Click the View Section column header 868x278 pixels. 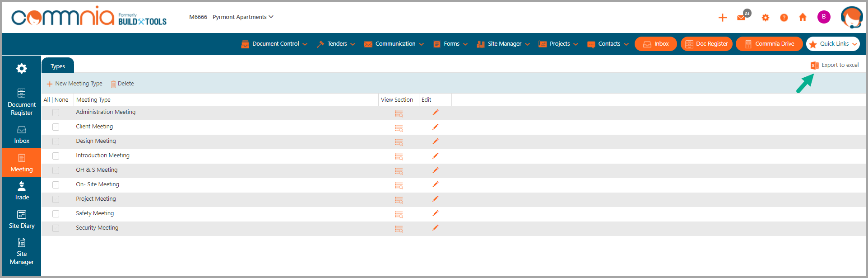point(397,100)
